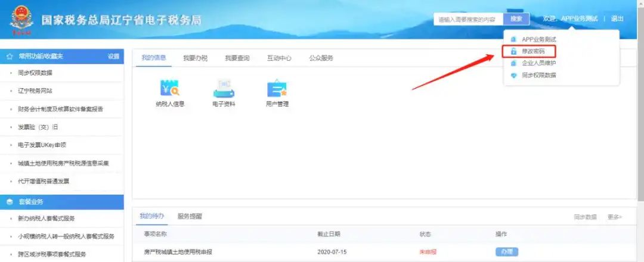Open 财务会计制度及核算软件备案报告 link
644x262 pixels.
tap(60, 109)
